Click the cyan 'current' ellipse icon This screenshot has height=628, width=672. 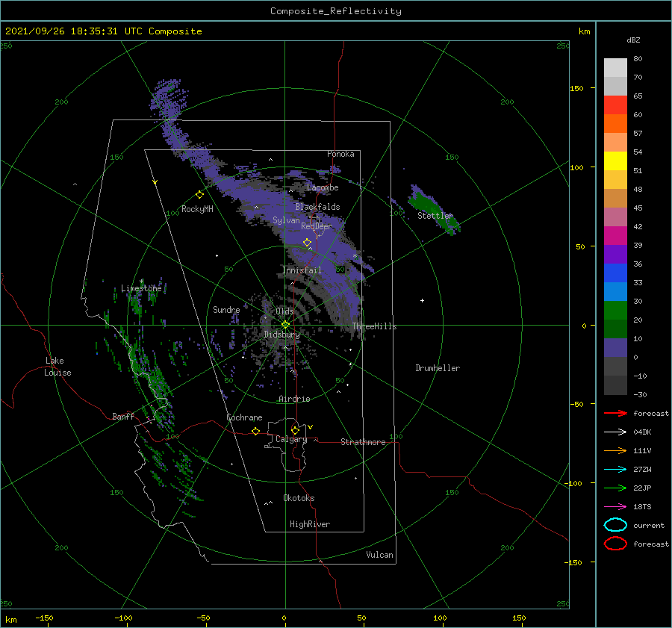pyautogui.click(x=615, y=525)
